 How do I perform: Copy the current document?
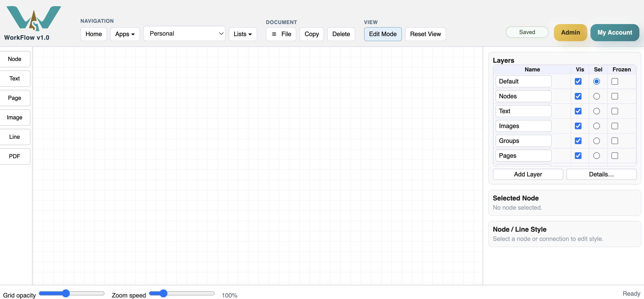tap(312, 34)
